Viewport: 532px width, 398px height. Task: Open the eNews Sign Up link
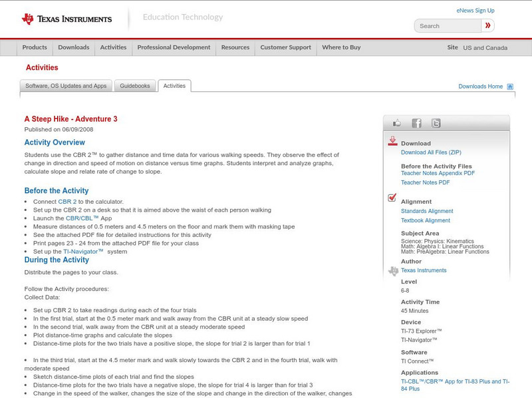point(475,11)
